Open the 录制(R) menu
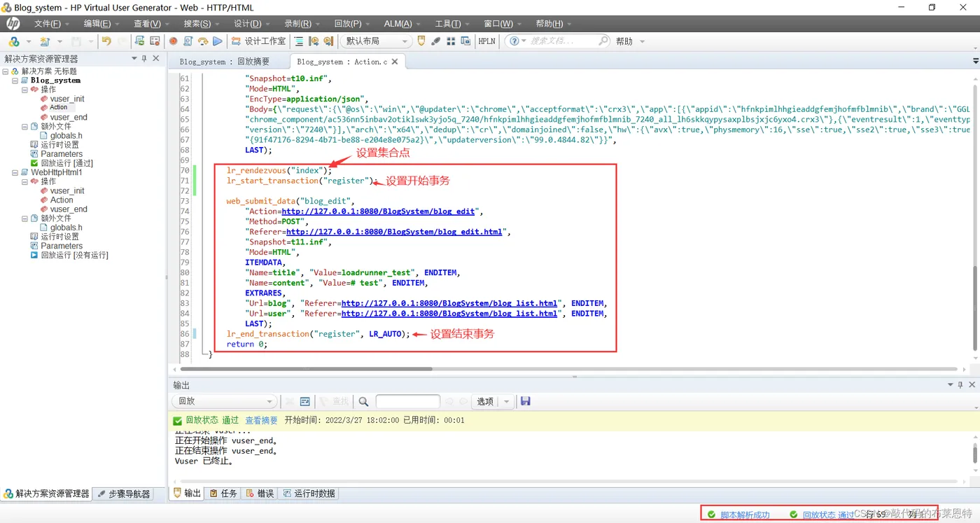Viewport: 980px width, 523px height. tap(298, 24)
